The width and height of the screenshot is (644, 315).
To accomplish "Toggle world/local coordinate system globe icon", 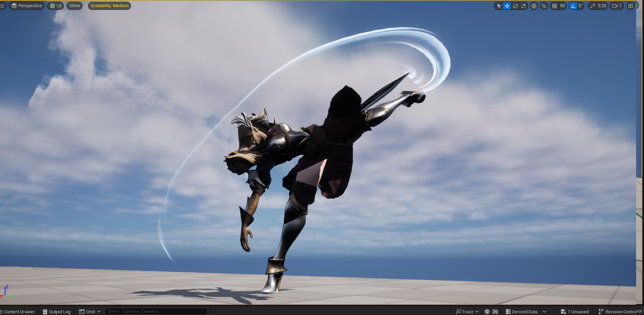I will click(x=534, y=6).
